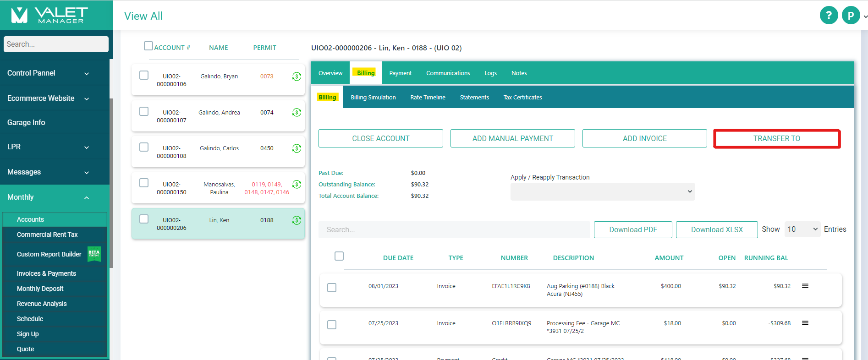
Task: Click the billing cycle icon for Lin, Ken
Action: tap(297, 220)
